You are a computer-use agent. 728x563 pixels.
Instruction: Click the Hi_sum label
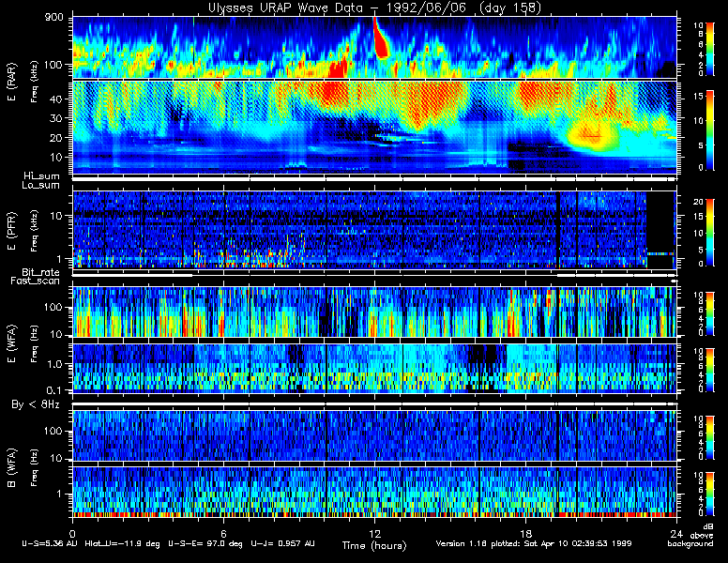tap(41, 175)
